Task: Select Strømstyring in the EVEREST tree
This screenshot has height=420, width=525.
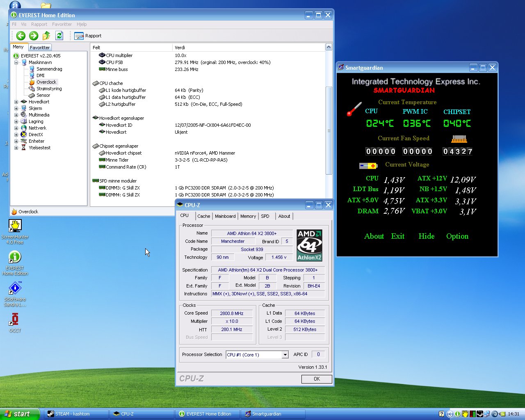Action: click(49, 89)
